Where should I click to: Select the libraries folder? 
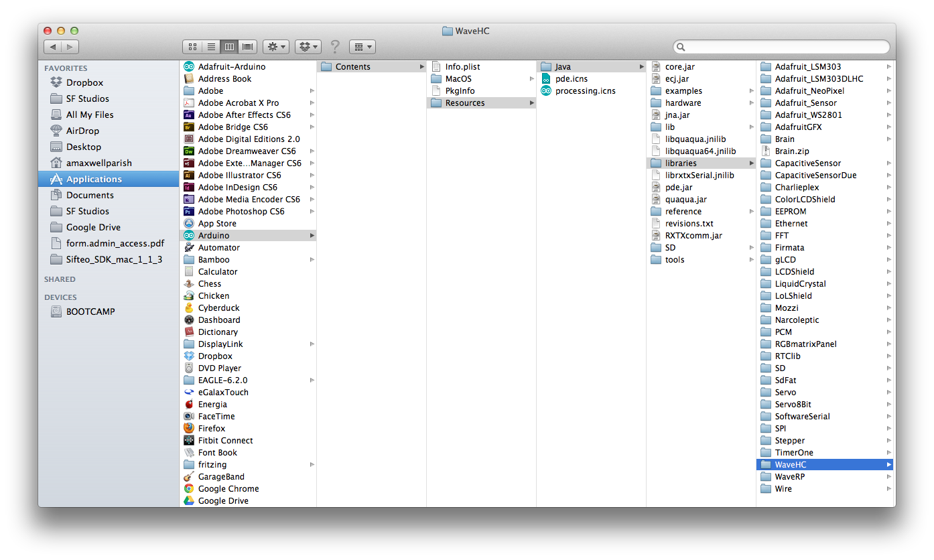tap(702, 163)
